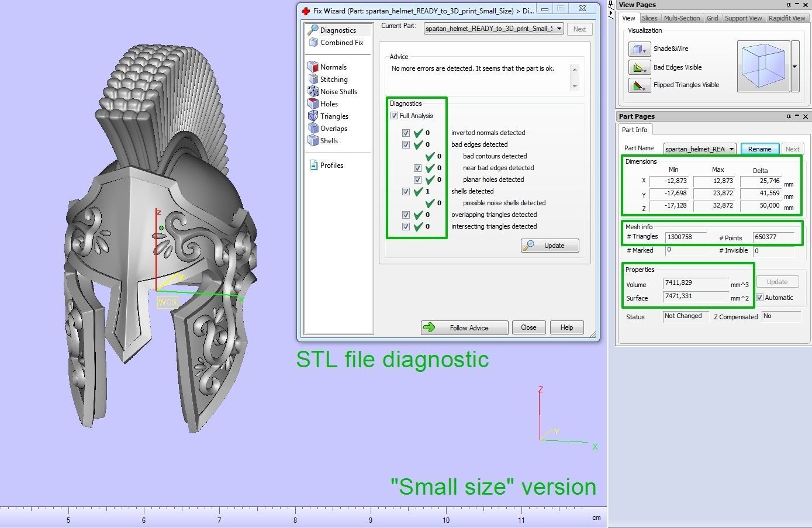The width and height of the screenshot is (812, 528).
Task: Toggle overlapping triangles detection checkbox
Action: tap(406, 215)
